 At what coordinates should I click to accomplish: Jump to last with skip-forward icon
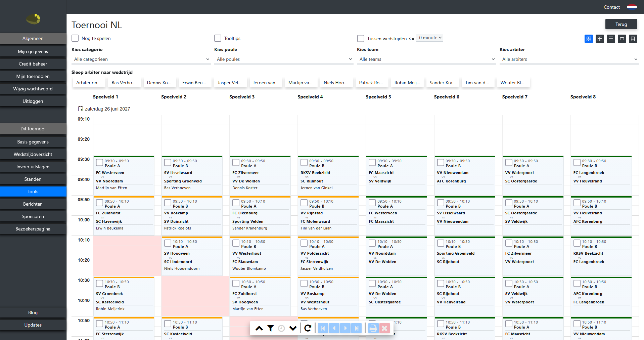coord(356,328)
